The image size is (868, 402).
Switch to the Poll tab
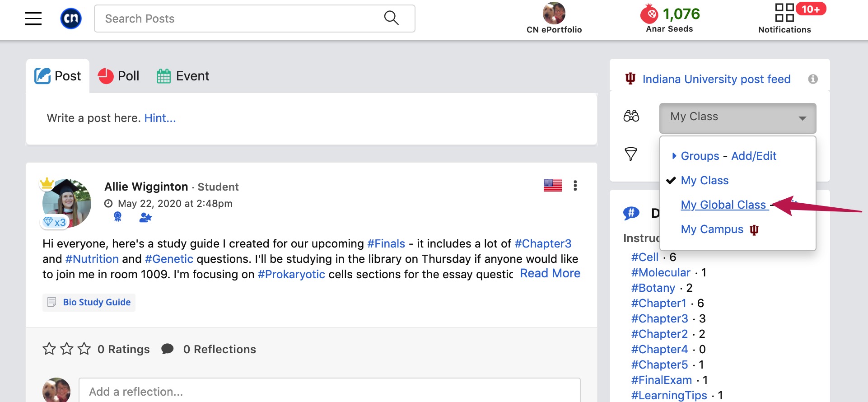119,76
